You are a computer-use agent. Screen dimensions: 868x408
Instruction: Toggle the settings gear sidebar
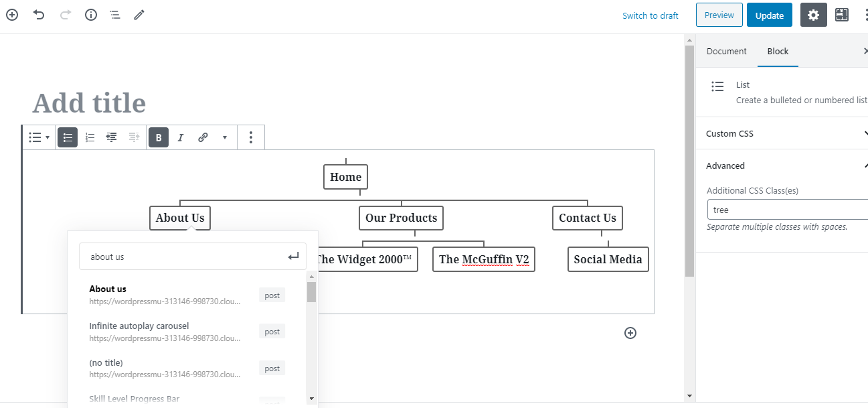(813, 15)
